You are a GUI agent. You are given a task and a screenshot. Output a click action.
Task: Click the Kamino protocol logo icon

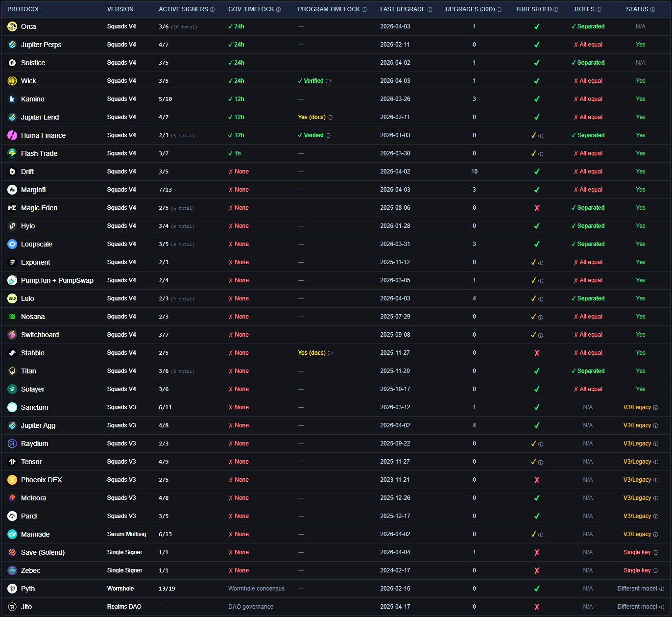click(12, 99)
